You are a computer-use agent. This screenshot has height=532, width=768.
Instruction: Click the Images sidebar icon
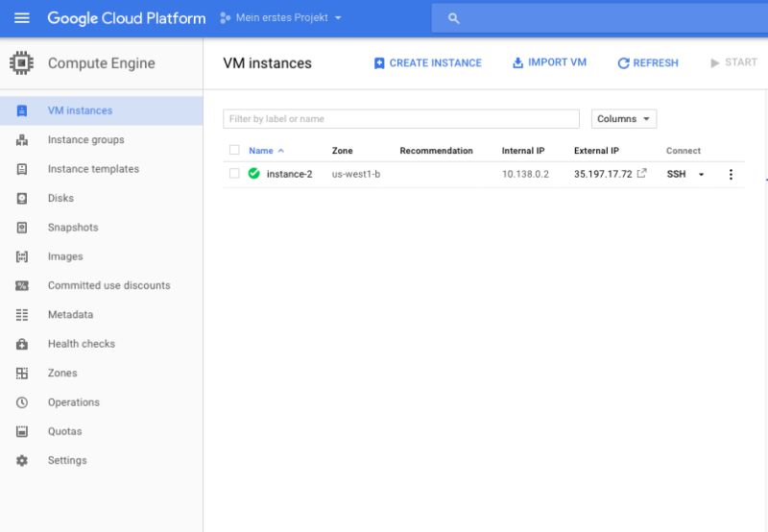coord(22,256)
